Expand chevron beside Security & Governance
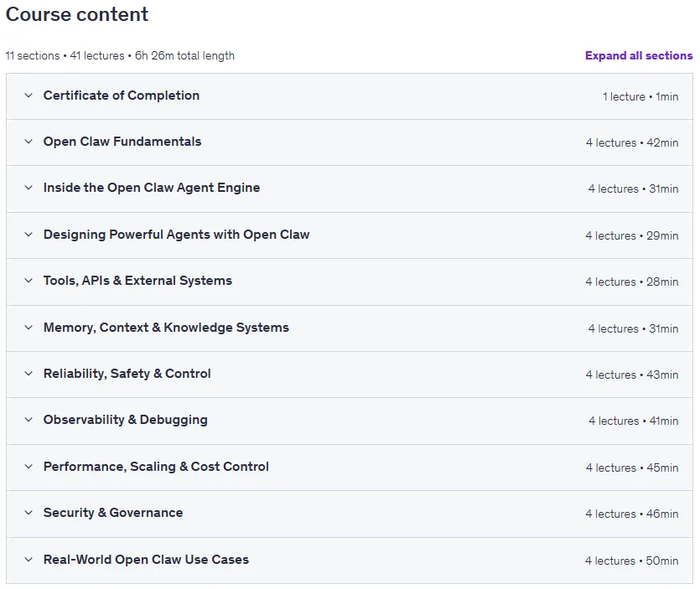This screenshot has width=700, height=589. click(29, 513)
